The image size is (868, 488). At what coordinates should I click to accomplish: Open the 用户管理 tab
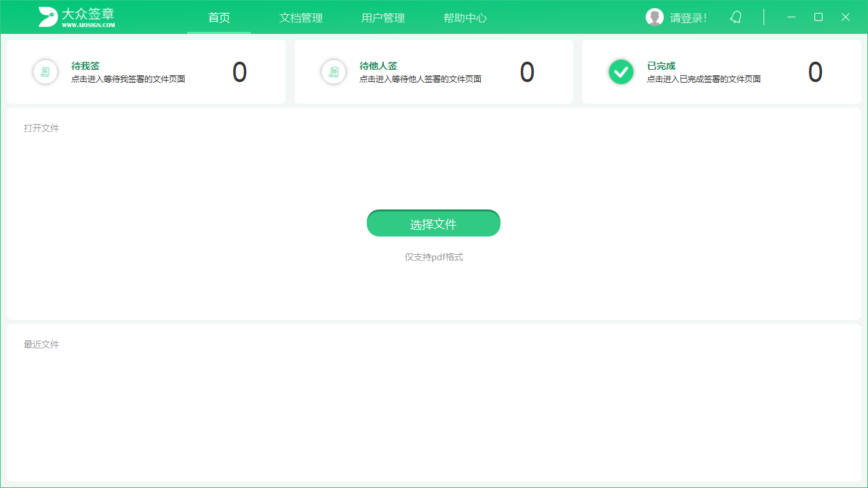[383, 18]
